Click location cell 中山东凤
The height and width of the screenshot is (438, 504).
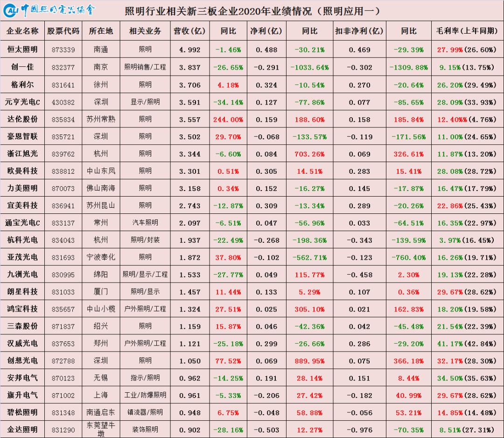(101, 171)
